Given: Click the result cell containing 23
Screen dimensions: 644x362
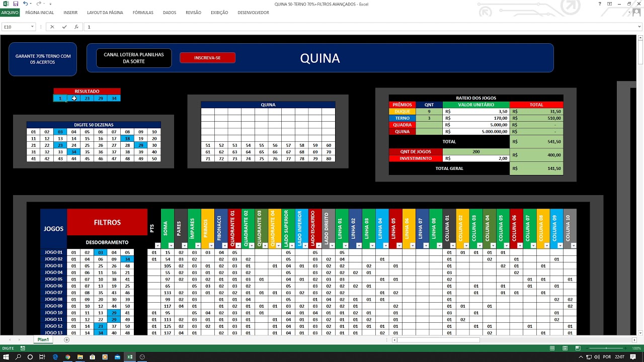Looking at the screenshot, I should coord(87,99).
